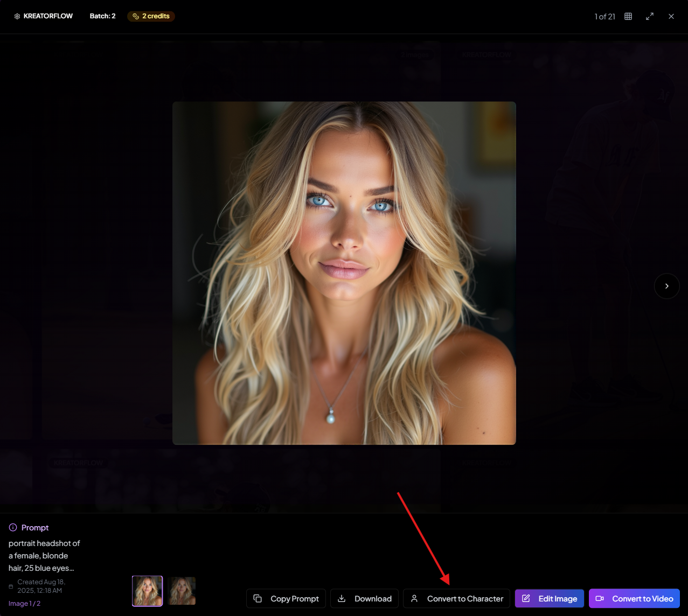688x616 pixels.
Task: Click the Batch: 2 label
Action: coord(102,16)
